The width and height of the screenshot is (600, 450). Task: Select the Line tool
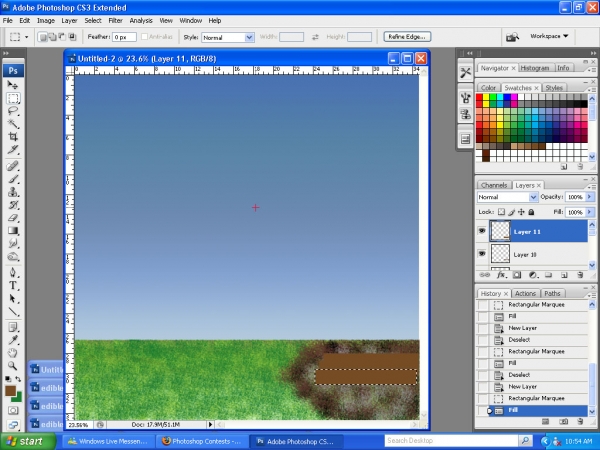tap(13, 311)
